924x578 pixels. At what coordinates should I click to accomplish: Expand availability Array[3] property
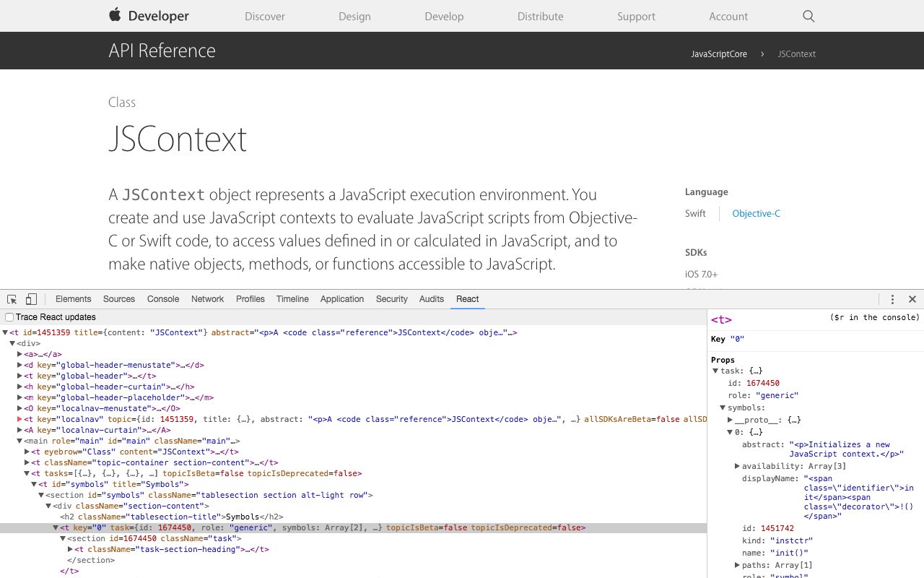point(738,467)
